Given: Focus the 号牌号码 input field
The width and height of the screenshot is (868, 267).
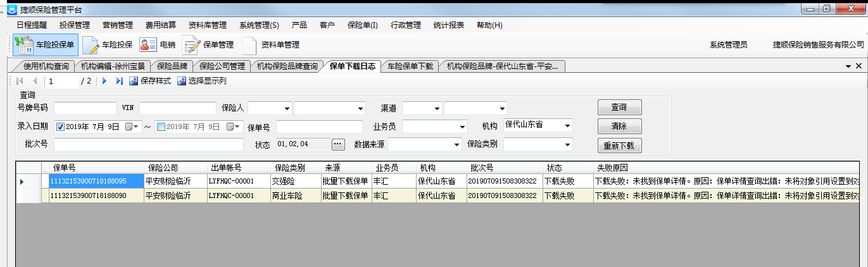Looking at the screenshot, I should [85, 108].
